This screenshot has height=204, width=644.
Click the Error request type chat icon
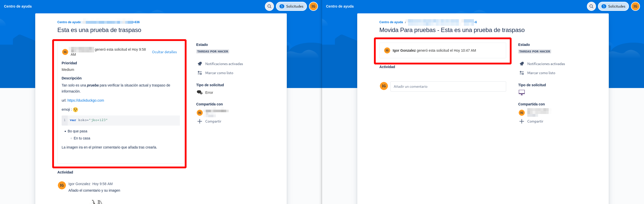click(200, 93)
